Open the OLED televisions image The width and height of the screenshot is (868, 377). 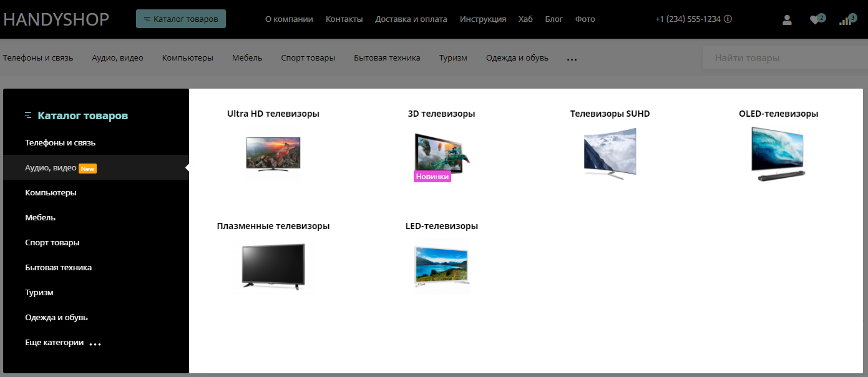pos(778,154)
